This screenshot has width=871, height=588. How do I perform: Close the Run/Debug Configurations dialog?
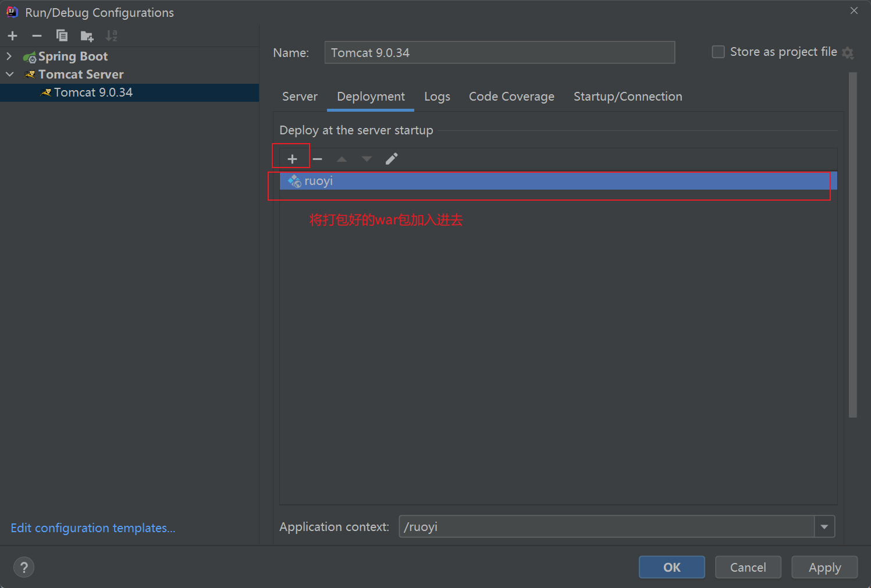point(854,10)
